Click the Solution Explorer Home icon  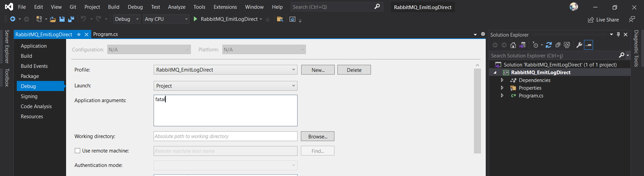[x=513, y=45]
